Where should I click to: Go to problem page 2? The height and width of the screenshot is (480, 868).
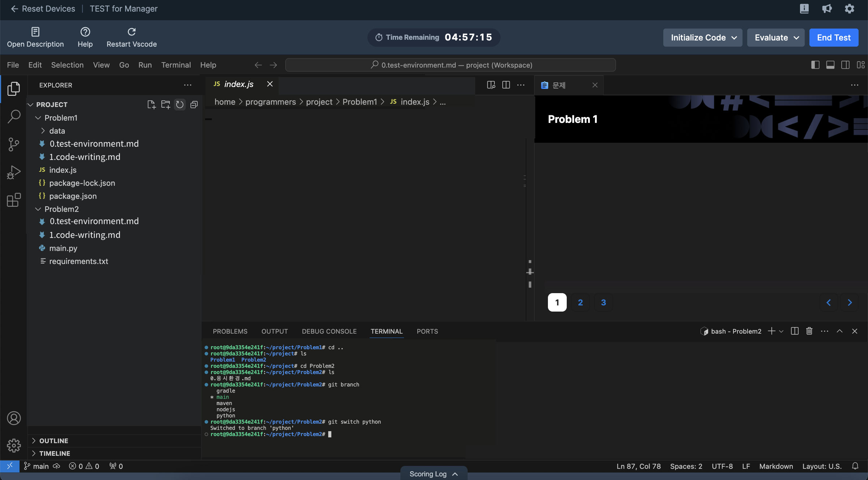coord(580,303)
